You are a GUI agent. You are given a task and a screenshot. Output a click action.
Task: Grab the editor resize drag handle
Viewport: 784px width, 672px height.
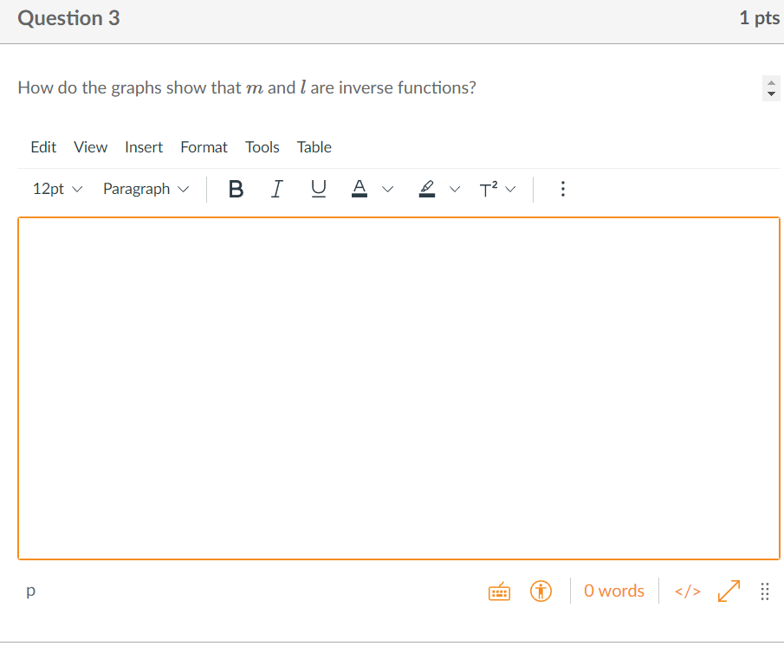pos(765,591)
